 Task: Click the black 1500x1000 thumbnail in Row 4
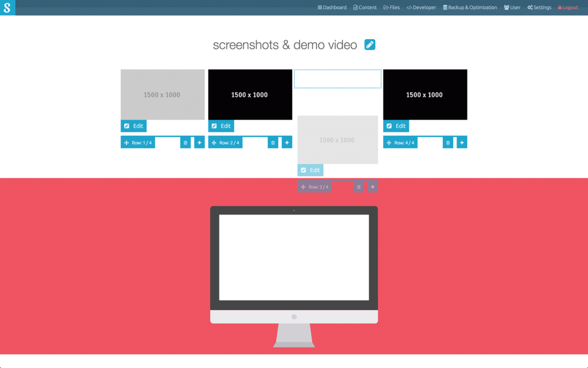[x=425, y=94]
